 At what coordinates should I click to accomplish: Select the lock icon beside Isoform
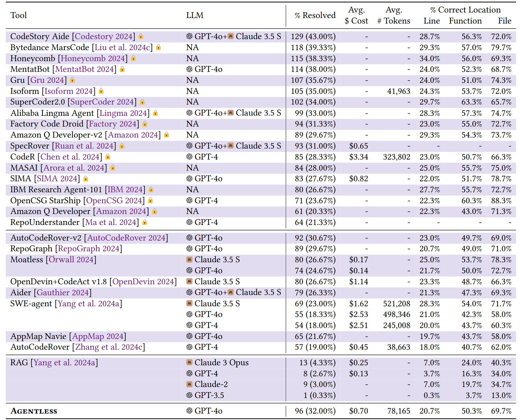(x=101, y=91)
